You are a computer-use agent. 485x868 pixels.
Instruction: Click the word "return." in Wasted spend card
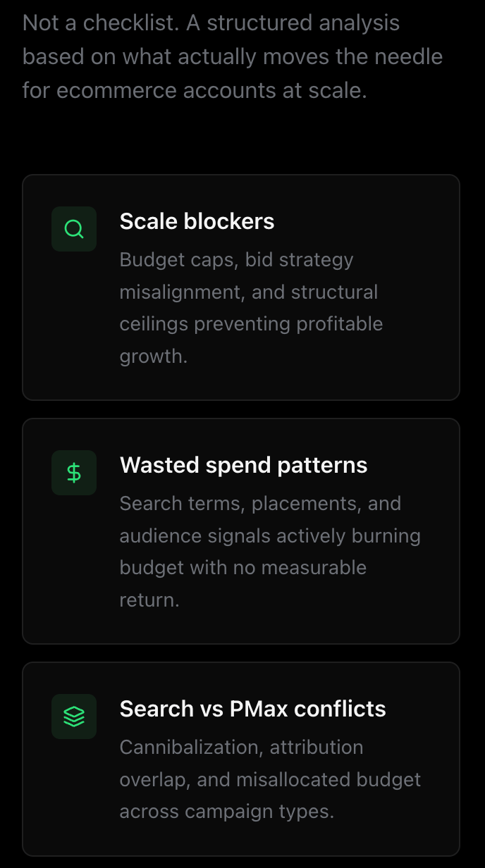(149, 600)
